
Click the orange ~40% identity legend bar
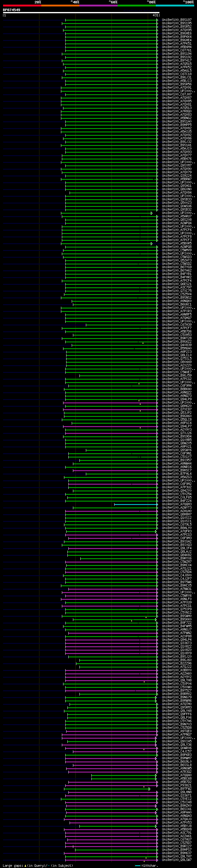(x=60, y=6)
